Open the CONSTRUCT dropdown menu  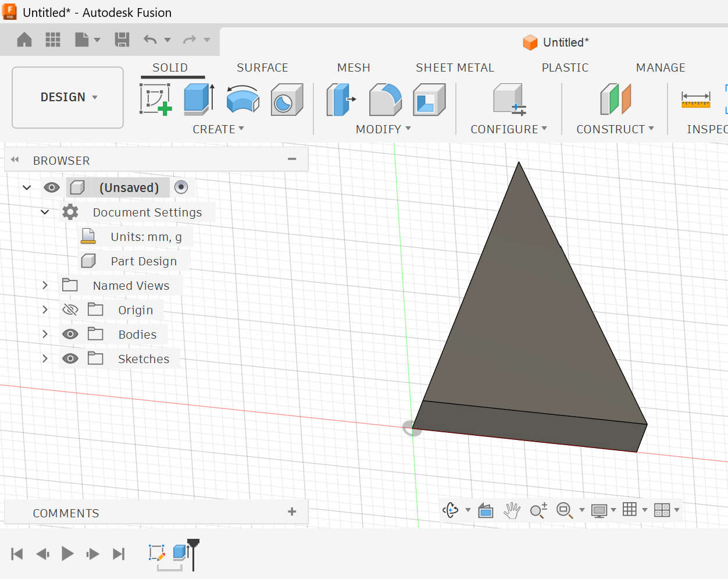click(615, 129)
